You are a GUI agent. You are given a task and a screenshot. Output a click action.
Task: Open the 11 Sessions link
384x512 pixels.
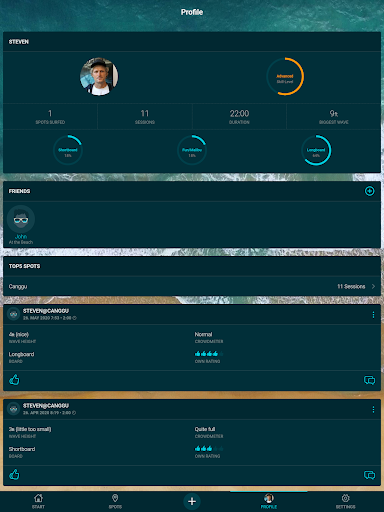[x=351, y=286]
